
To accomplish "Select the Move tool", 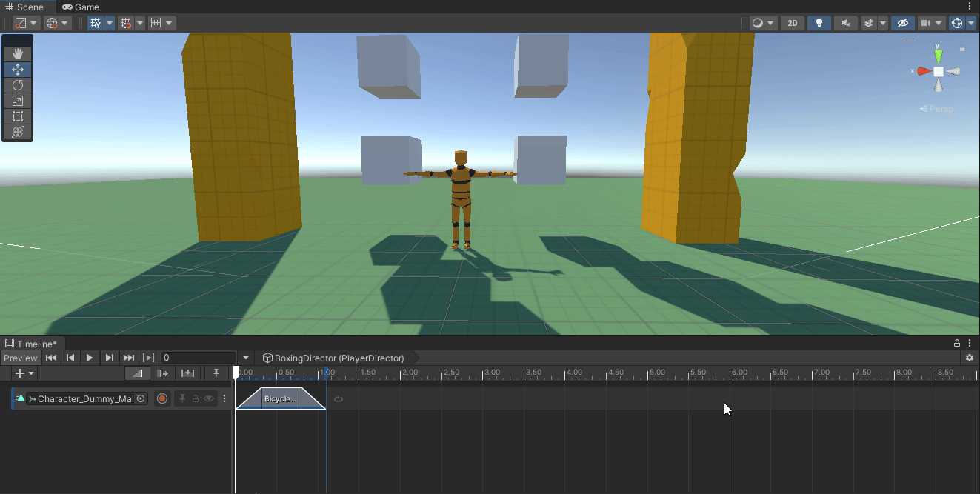I will (17, 69).
